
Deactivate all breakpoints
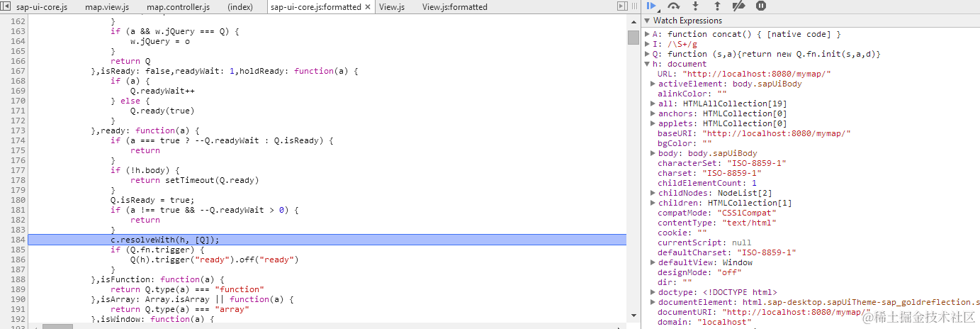click(x=738, y=6)
